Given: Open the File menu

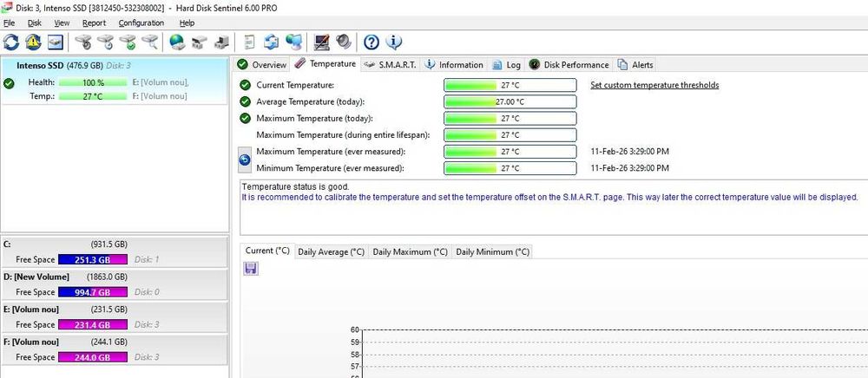Looking at the screenshot, I should pyautogui.click(x=9, y=23).
